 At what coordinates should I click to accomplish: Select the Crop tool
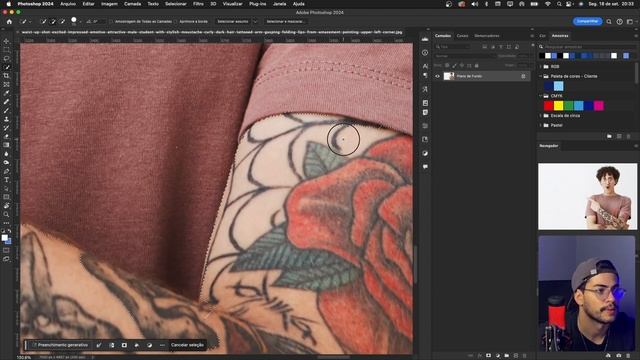pyautogui.click(x=6, y=76)
